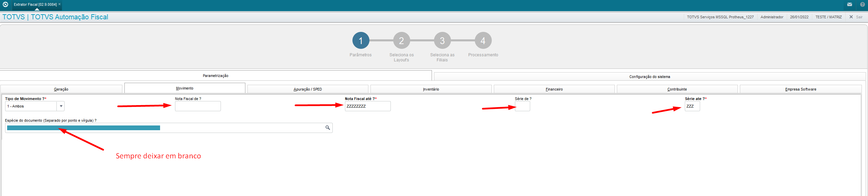This screenshot has height=196, width=868.
Task: Click the Série de input field
Action: 522,106
